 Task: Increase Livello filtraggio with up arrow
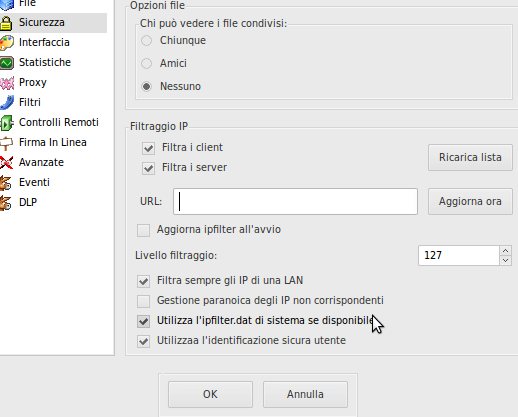click(505, 251)
